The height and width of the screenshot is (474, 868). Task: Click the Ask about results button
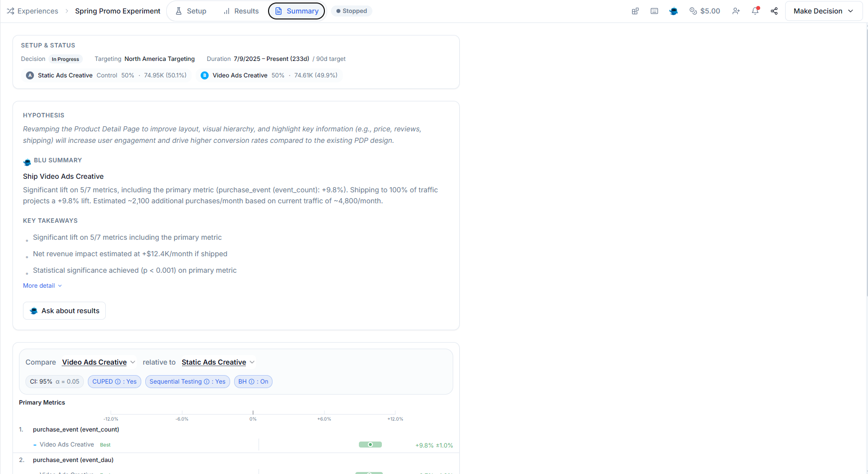pos(64,310)
